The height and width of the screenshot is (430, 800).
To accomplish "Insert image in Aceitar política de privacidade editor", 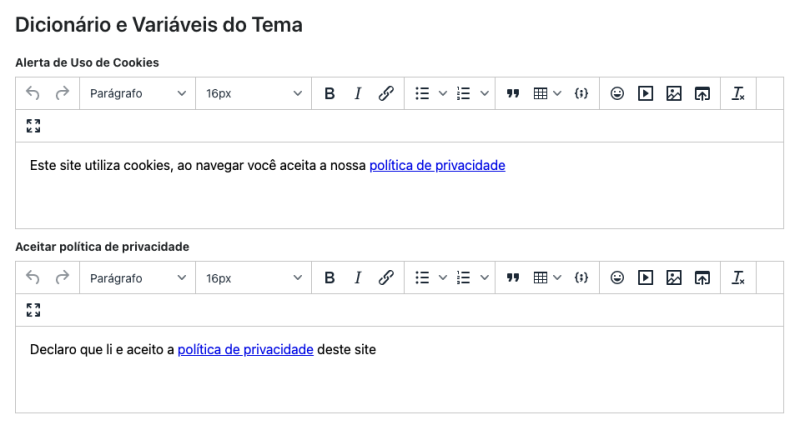I will click(x=674, y=278).
